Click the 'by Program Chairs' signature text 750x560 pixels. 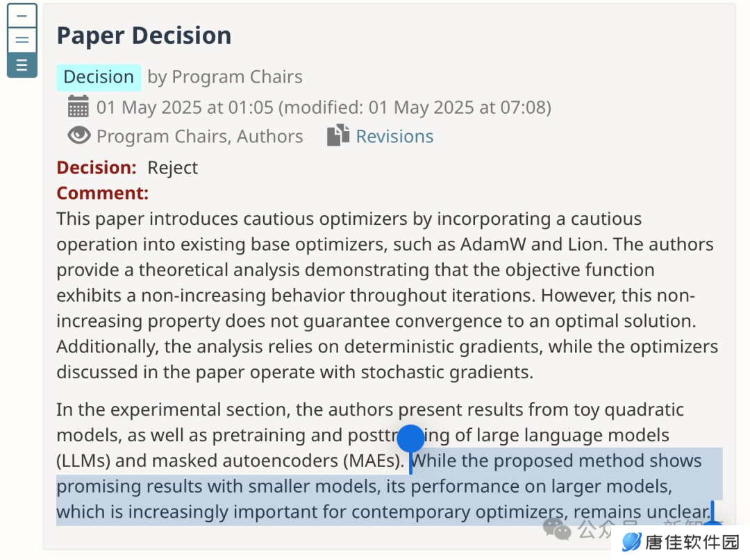(225, 78)
